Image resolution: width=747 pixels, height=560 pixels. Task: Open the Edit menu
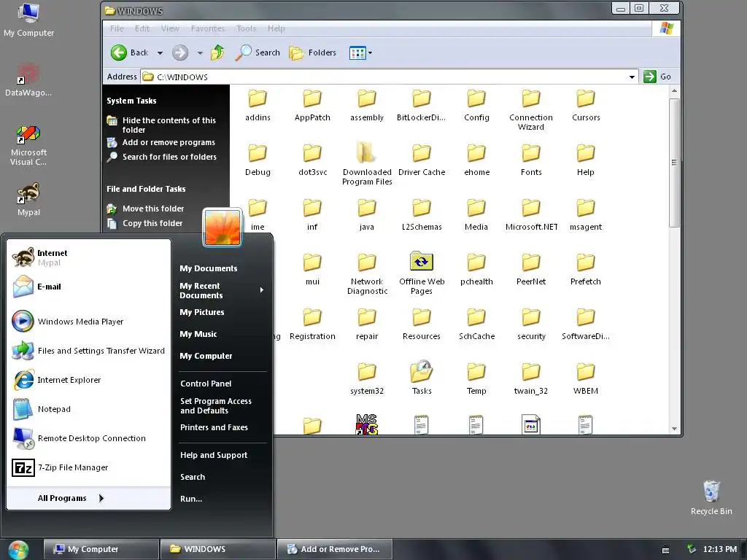click(x=142, y=28)
